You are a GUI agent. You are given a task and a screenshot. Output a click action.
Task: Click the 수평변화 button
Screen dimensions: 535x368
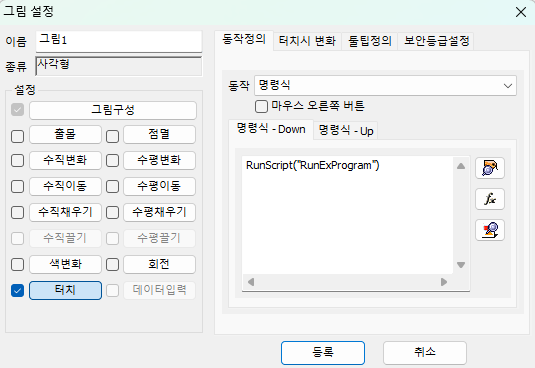159,160
